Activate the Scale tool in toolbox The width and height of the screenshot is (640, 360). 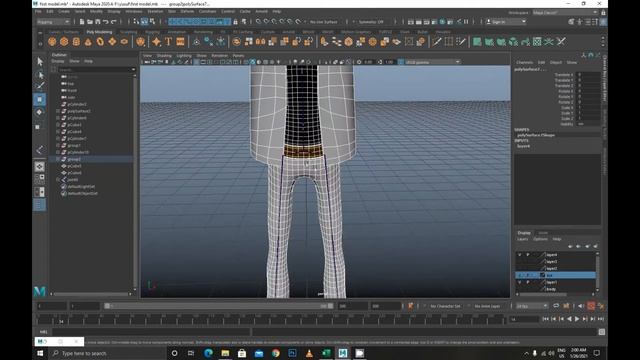(38, 127)
